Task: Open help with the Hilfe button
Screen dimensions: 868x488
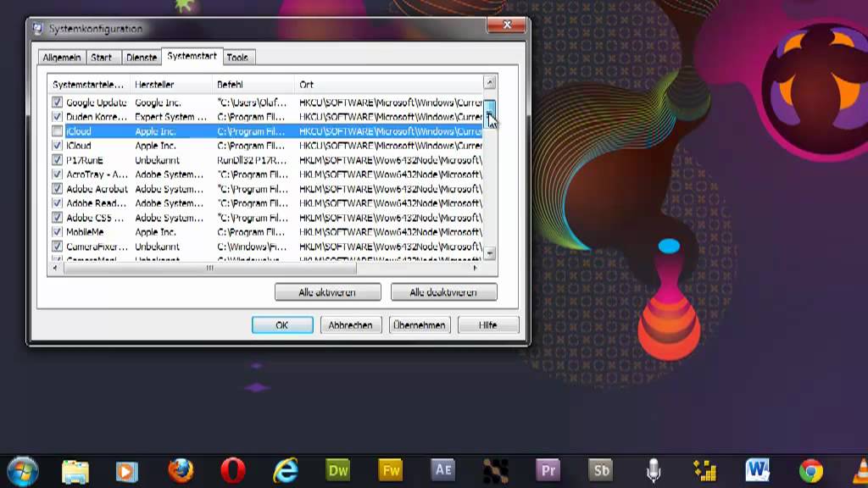Action: (x=487, y=324)
